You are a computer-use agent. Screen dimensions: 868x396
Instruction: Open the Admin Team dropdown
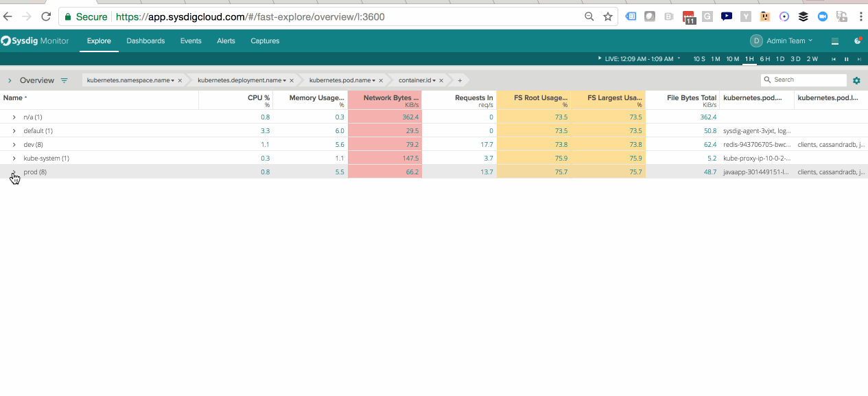(x=790, y=40)
